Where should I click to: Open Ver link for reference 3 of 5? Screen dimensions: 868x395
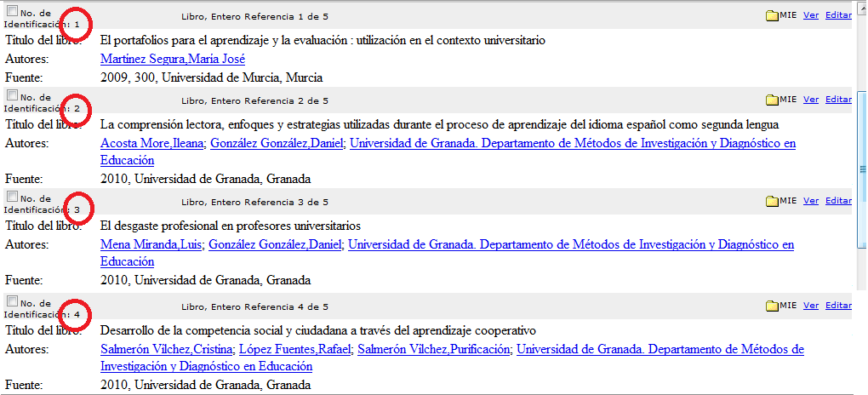pyautogui.click(x=811, y=201)
